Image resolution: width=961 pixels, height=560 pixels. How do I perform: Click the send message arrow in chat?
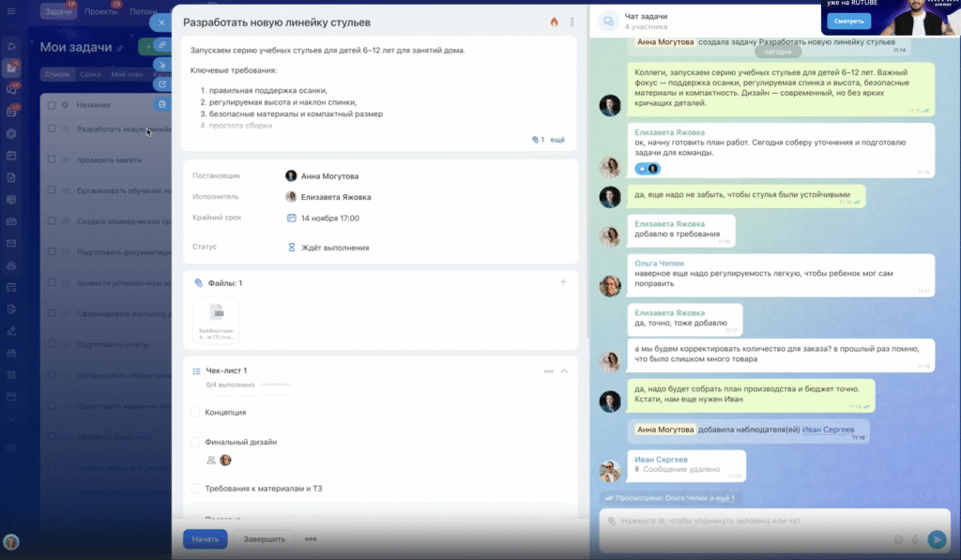click(936, 538)
